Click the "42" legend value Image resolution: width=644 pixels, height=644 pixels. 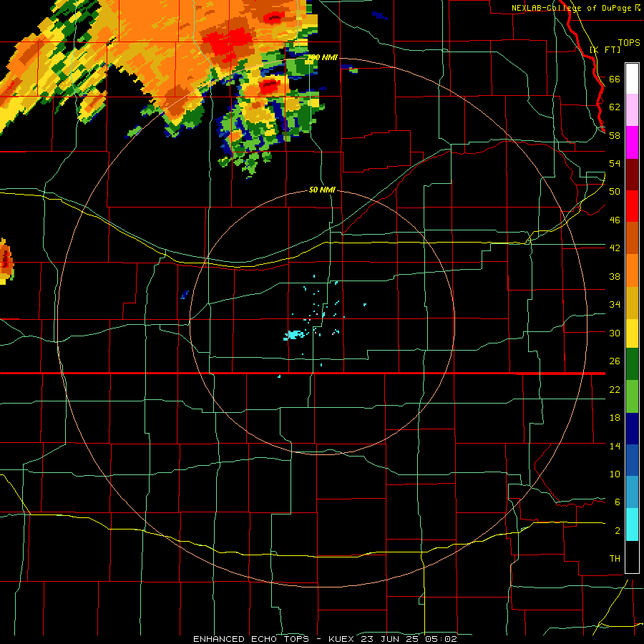[615, 248]
